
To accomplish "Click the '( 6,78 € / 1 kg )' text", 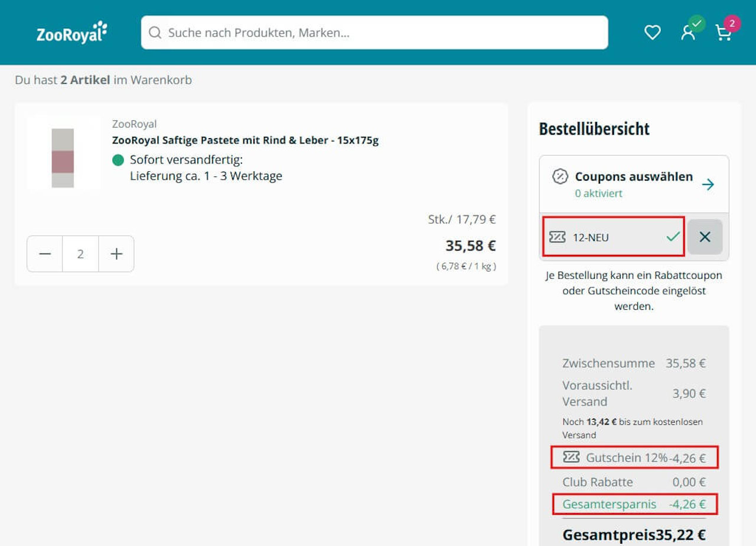I will pyautogui.click(x=466, y=266).
